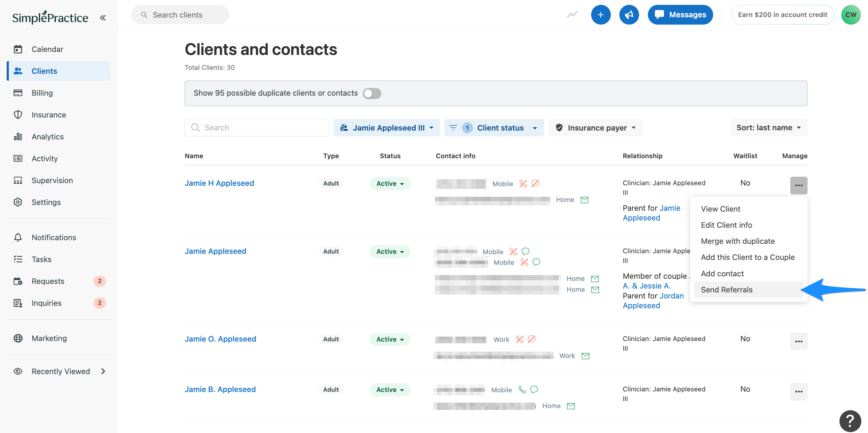The height and width of the screenshot is (433, 868).
Task: Open the CW account avatar
Action: click(x=850, y=15)
